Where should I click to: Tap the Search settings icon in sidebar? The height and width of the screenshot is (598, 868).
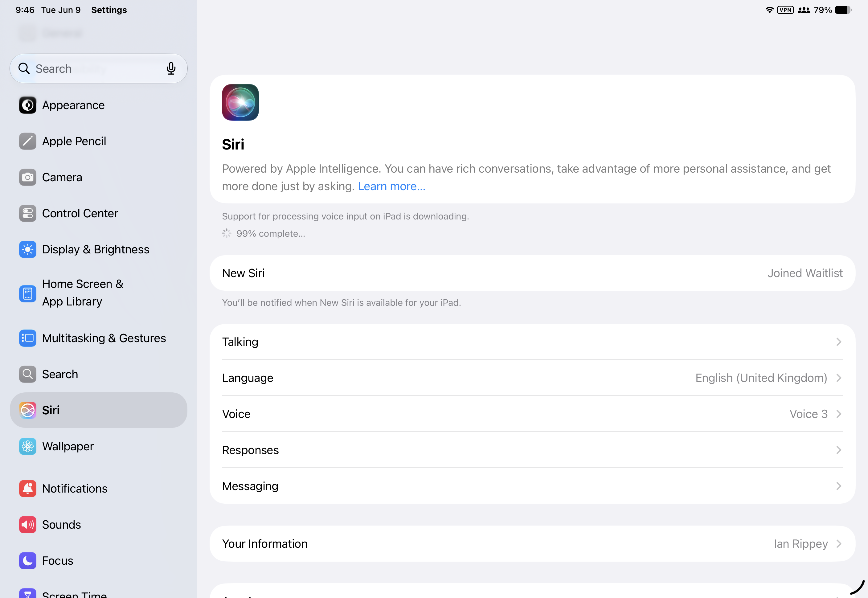pyautogui.click(x=28, y=374)
